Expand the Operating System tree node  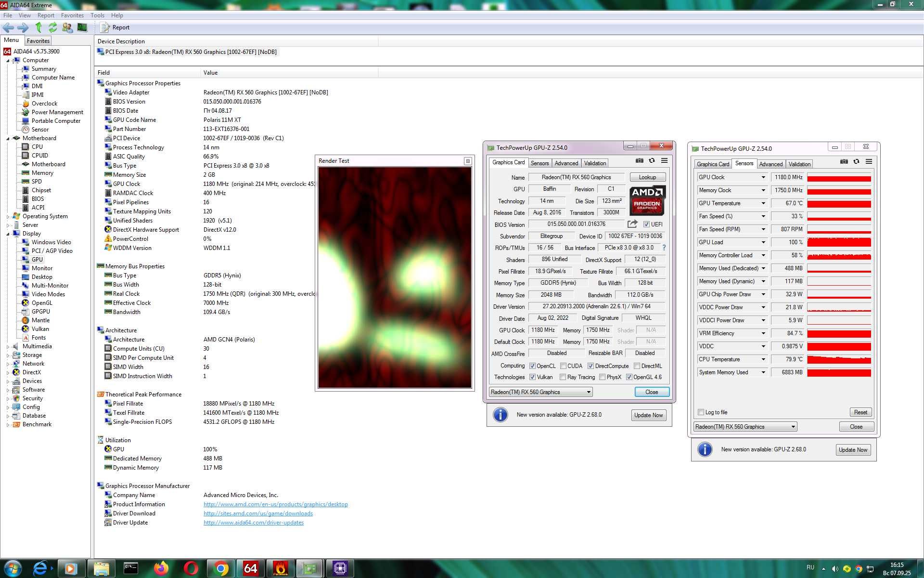(x=8, y=217)
